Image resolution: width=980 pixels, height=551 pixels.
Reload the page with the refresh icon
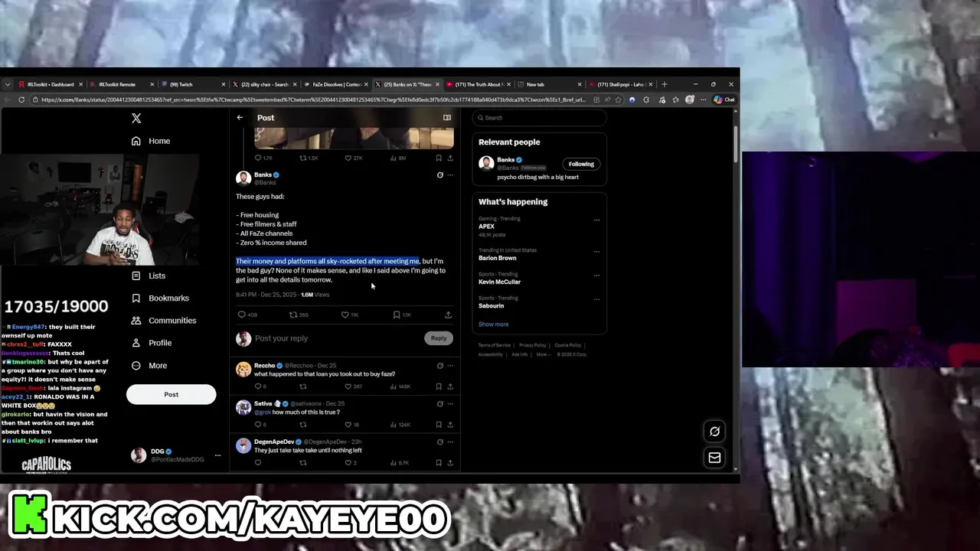(21, 99)
